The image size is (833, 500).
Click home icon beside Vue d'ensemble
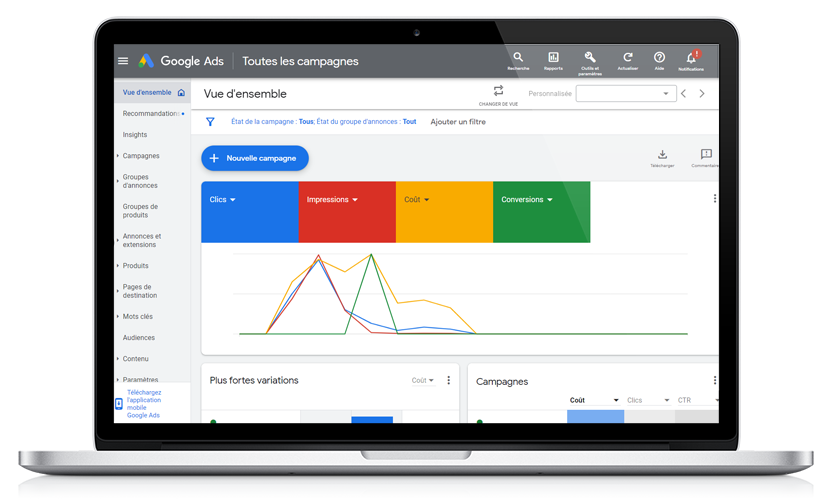181,92
